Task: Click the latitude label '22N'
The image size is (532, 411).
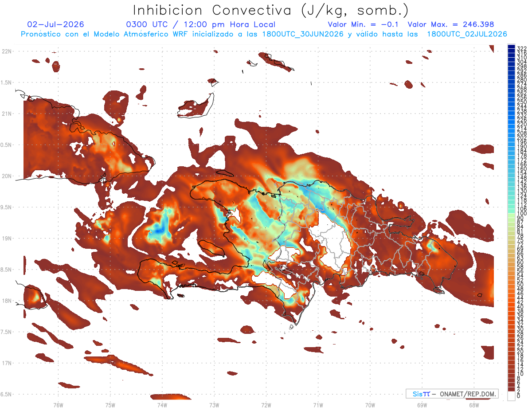Action: [6, 51]
